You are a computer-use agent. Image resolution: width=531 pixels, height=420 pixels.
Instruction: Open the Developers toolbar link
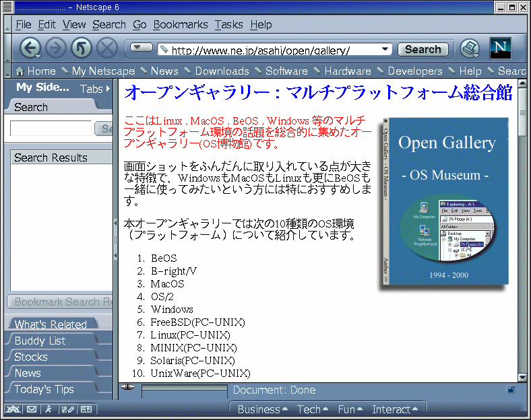[x=410, y=71]
